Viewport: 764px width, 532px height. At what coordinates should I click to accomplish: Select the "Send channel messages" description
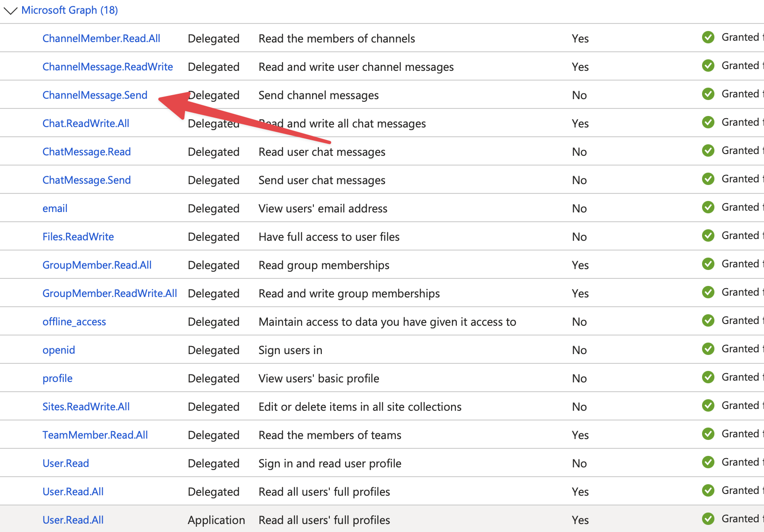coord(319,95)
